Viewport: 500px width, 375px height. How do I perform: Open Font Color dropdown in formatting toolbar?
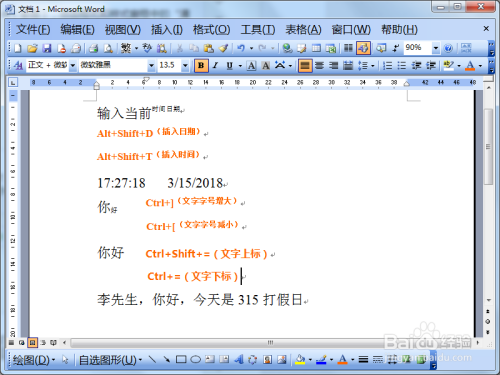(480, 66)
